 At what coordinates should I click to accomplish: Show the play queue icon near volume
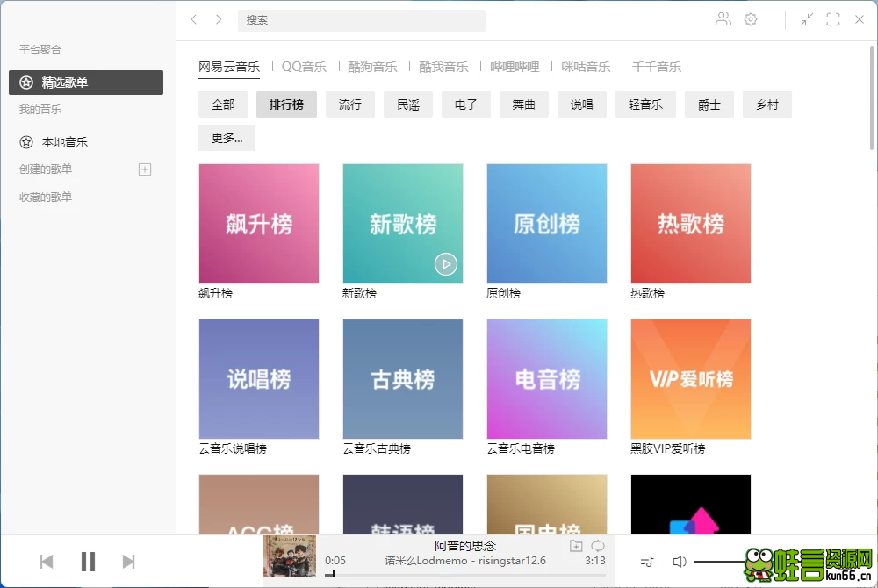646,561
